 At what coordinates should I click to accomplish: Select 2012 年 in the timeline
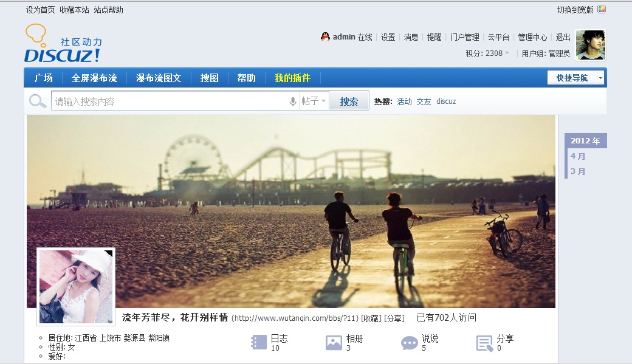585,141
